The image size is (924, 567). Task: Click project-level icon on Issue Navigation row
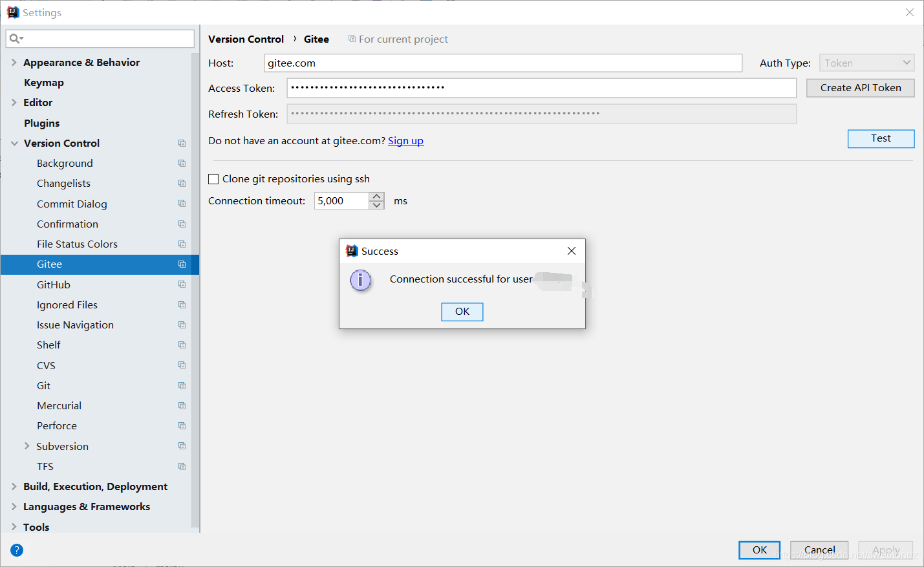pos(182,325)
